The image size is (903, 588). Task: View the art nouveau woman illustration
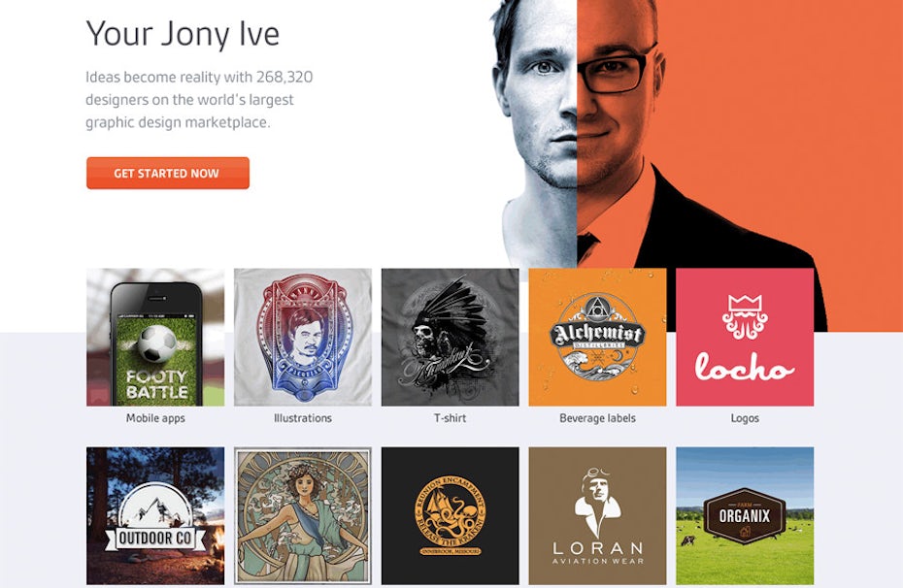303,516
